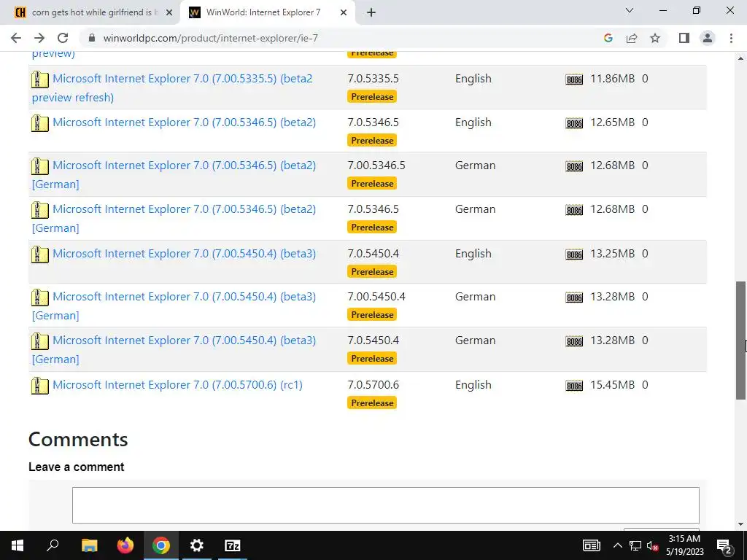Open IE 7.0 (7.00.5450.4) beta3 English link
This screenshot has height=560, width=747.
(184, 253)
